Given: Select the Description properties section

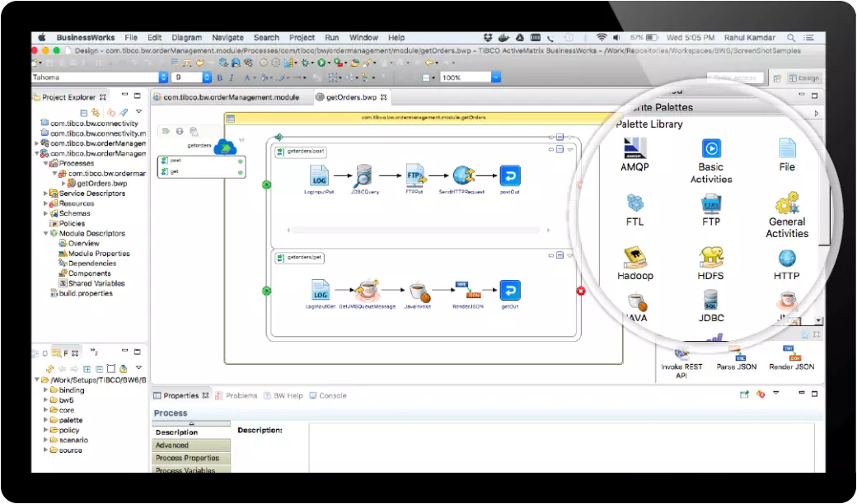Looking at the screenshot, I should pyautogui.click(x=191, y=432).
